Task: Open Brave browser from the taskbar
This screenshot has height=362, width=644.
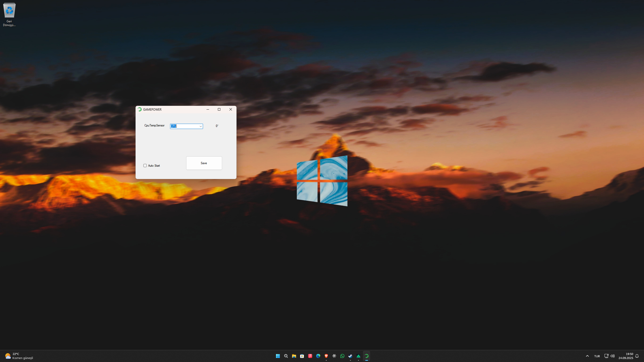Action: (326, 356)
